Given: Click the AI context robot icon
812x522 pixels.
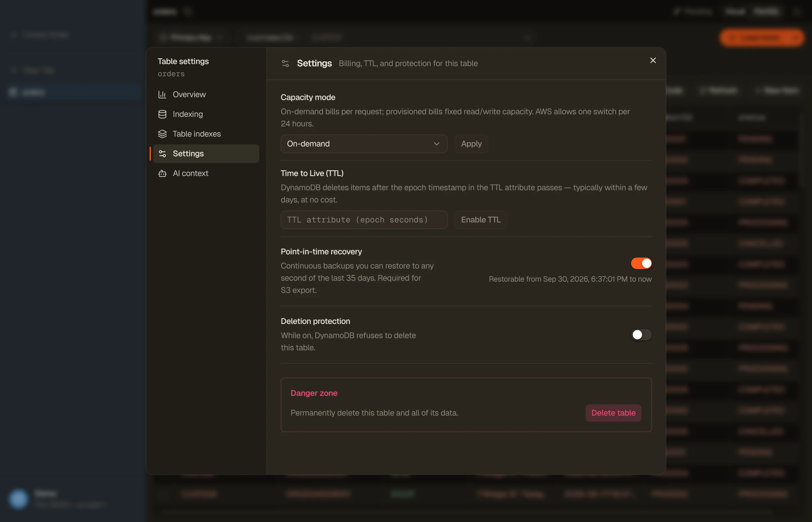Looking at the screenshot, I should coord(162,173).
